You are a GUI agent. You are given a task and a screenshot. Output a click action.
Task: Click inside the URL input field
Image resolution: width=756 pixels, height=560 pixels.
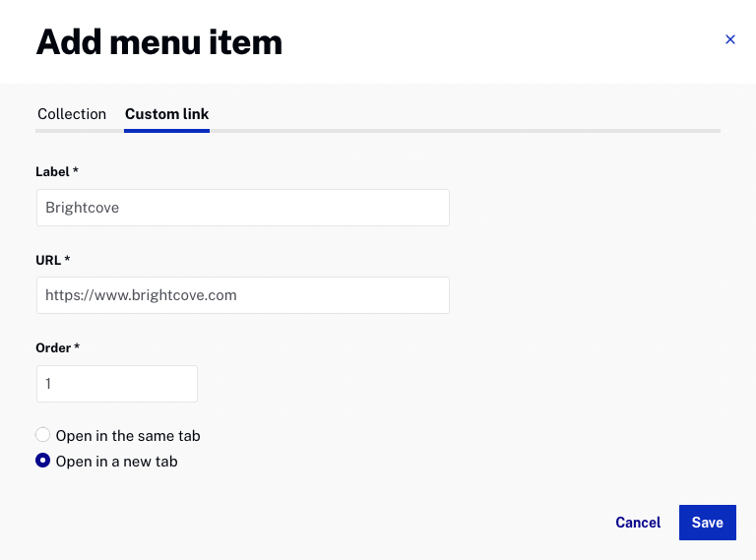(x=243, y=295)
